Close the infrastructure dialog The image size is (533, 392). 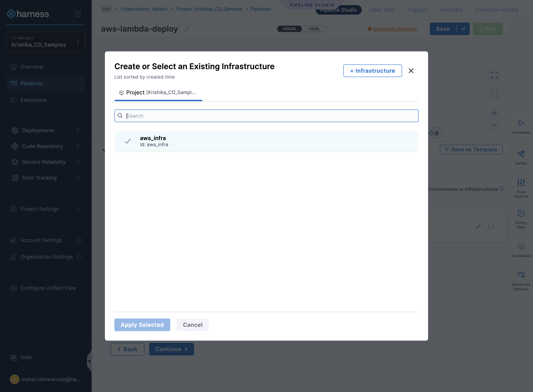pos(411,71)
